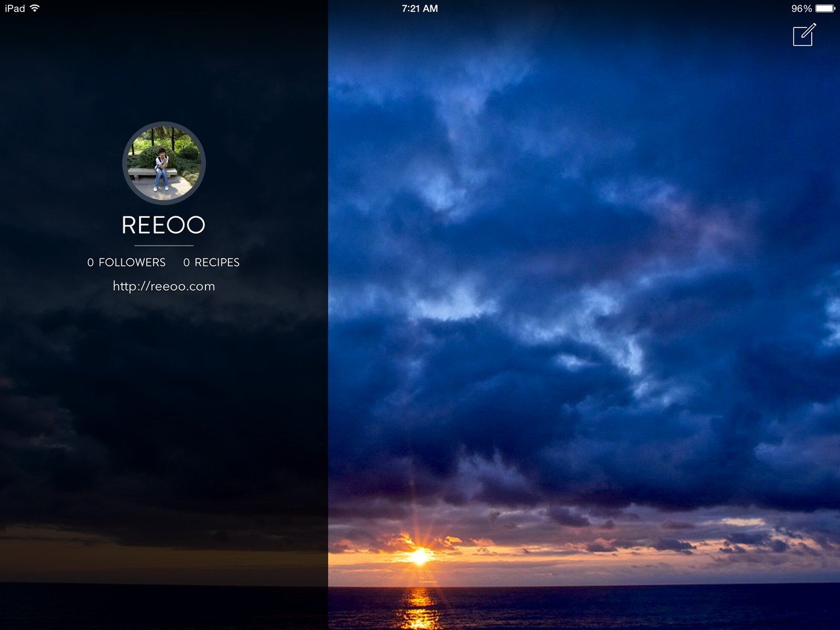Click the person seated in the avatar photo
840x630 pixels.
click(161, 169)
